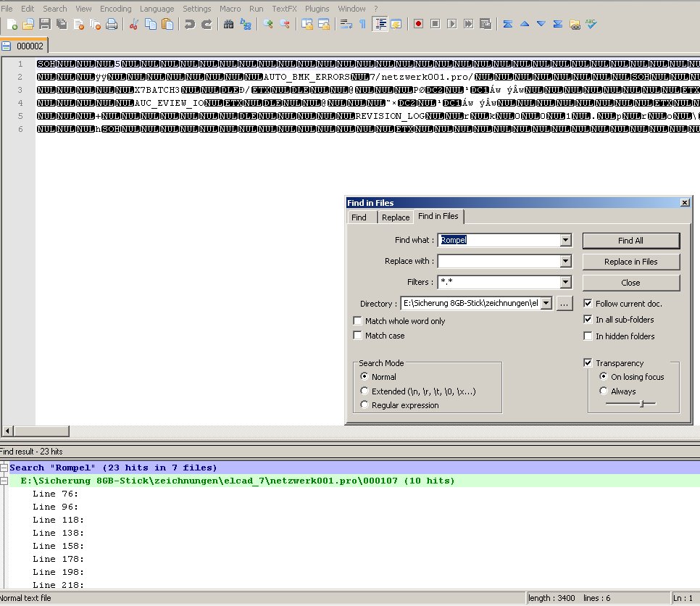Click the Replace toolbar icon
The image size is (700, 606).
246,24
